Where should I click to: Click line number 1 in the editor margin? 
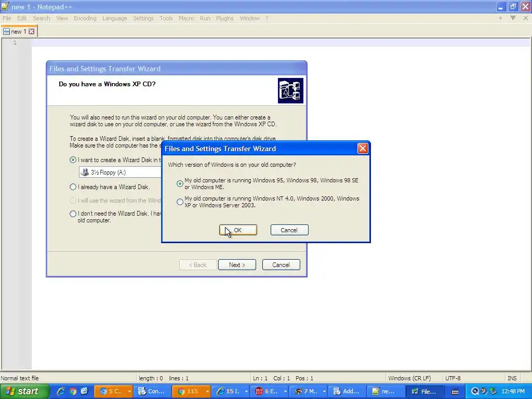click(x=15, y=43)
